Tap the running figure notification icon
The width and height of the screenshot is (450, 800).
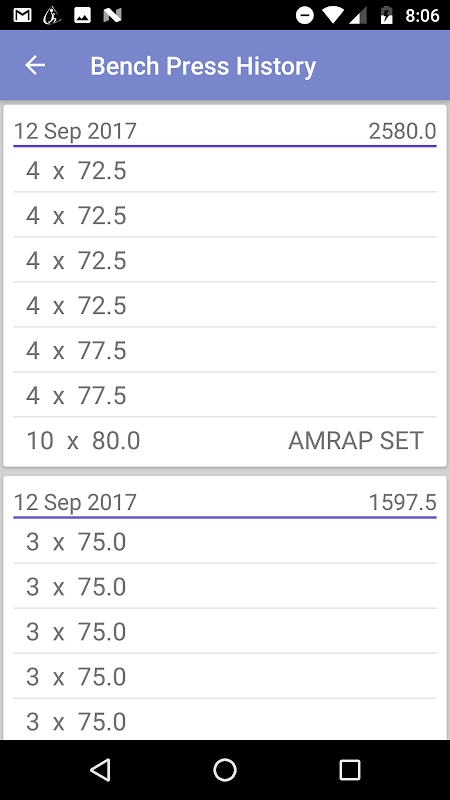(52, 15)
